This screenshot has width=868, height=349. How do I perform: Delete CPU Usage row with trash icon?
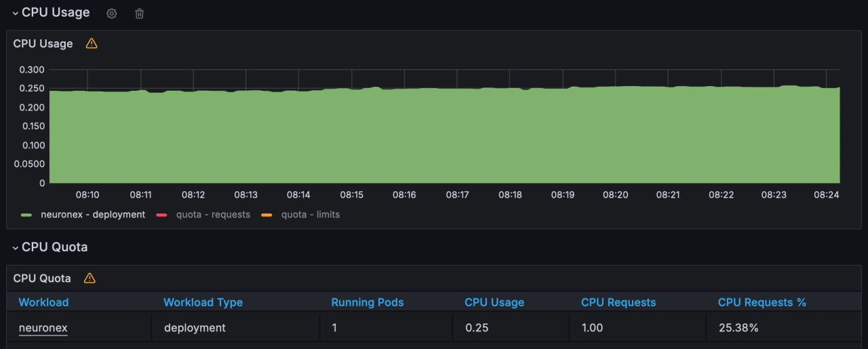[140, 14]
